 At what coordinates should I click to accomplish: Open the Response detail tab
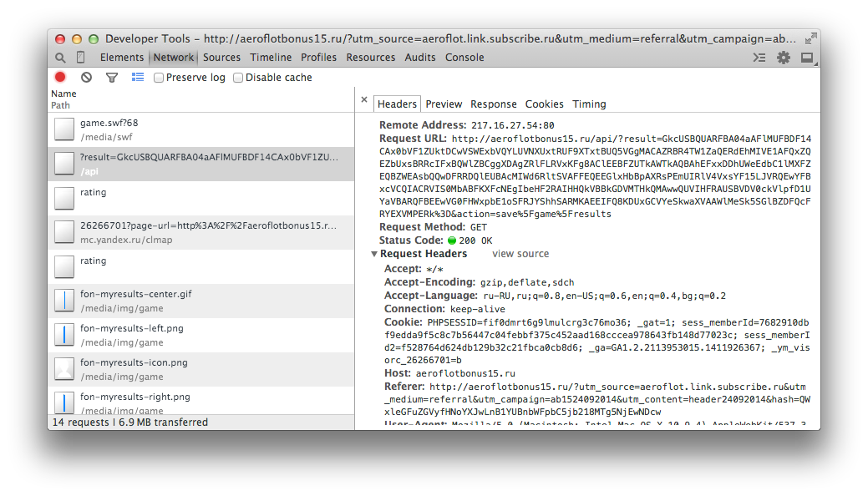(493, 104)
